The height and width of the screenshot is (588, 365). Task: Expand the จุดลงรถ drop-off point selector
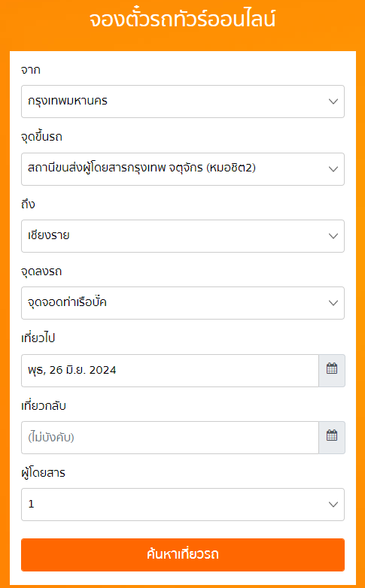coord(182,303)
